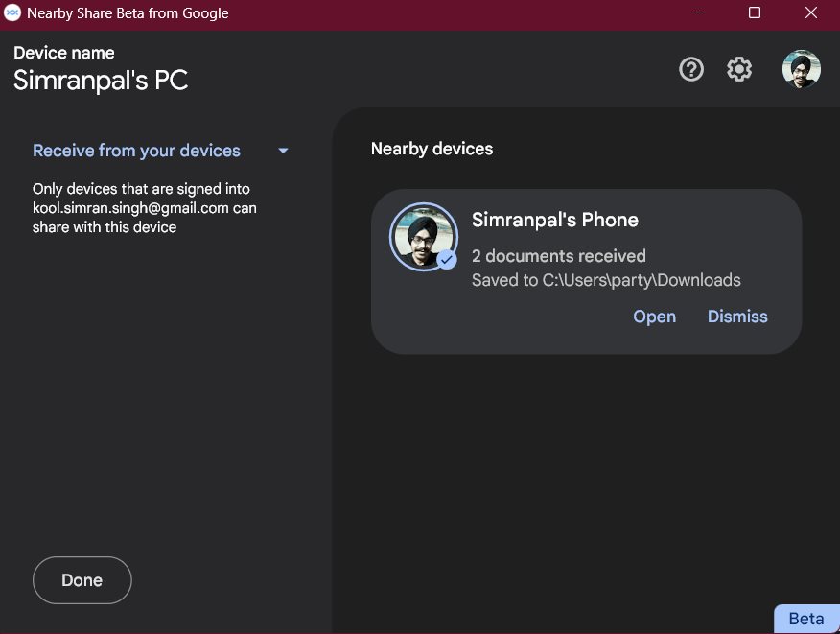Expand the Receive from your devices dropdown arrow
Image resolution: width=840 pixels, height=634 pixels.
pyautogui.click(x=284, y=151)
